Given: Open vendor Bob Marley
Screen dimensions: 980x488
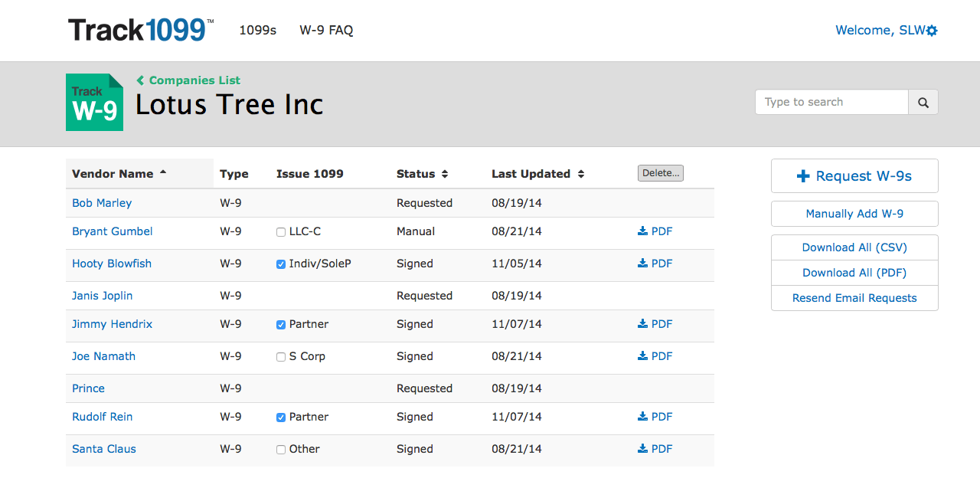Looking at the screenshot, I should 102,203.
